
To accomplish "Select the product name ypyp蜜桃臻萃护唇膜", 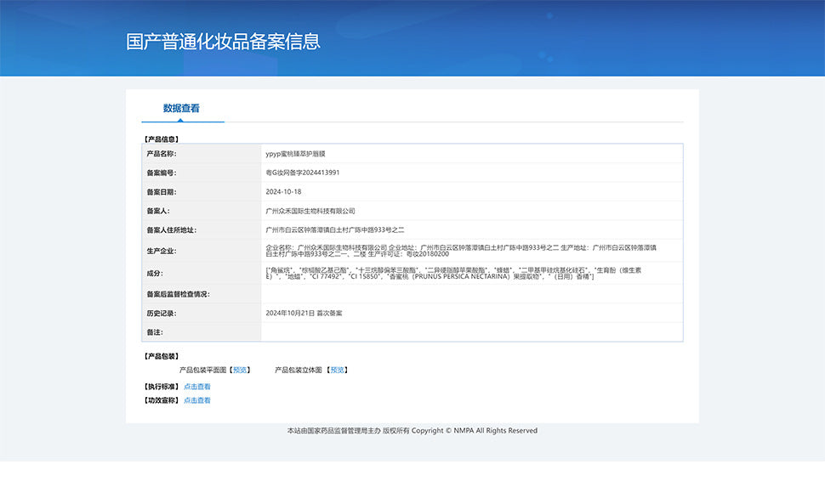I will [295, 154].
